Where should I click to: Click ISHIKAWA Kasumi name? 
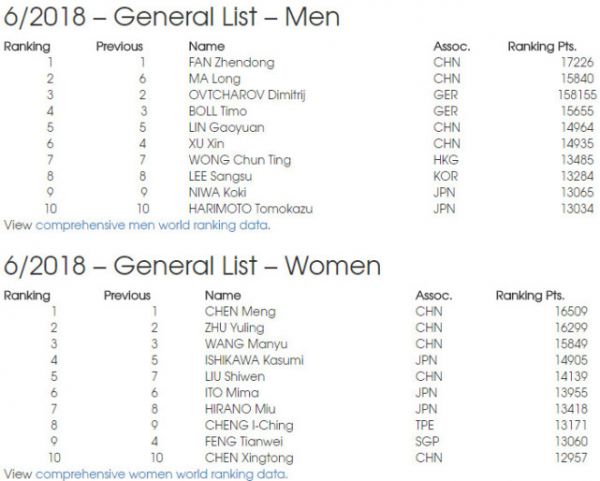pyautogui.click(x=254, y=360)
